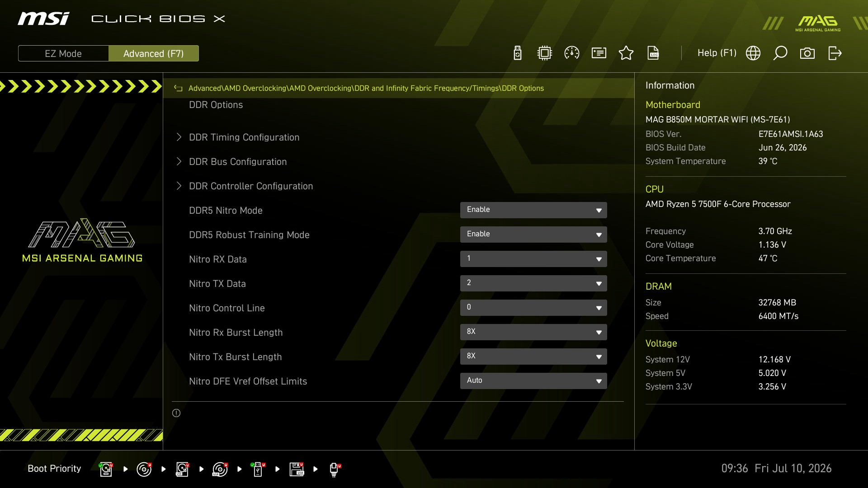Image resolution: width=868 pixels, height=488 pixels.
Task: Click the MAG B850M MORTAR WIFI model name
Action: pos(718,120)
